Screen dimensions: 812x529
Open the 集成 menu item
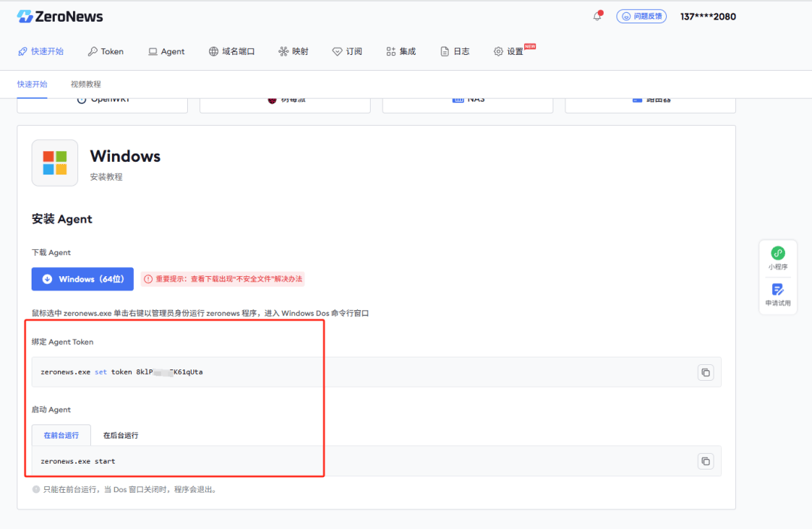click(401, 51)
